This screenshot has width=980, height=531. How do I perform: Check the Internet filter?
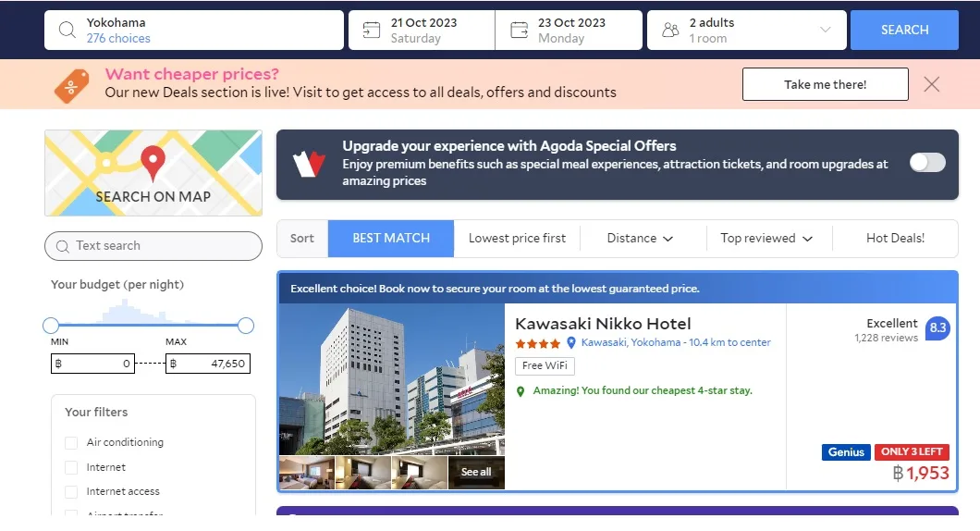[x=71, y=468]
